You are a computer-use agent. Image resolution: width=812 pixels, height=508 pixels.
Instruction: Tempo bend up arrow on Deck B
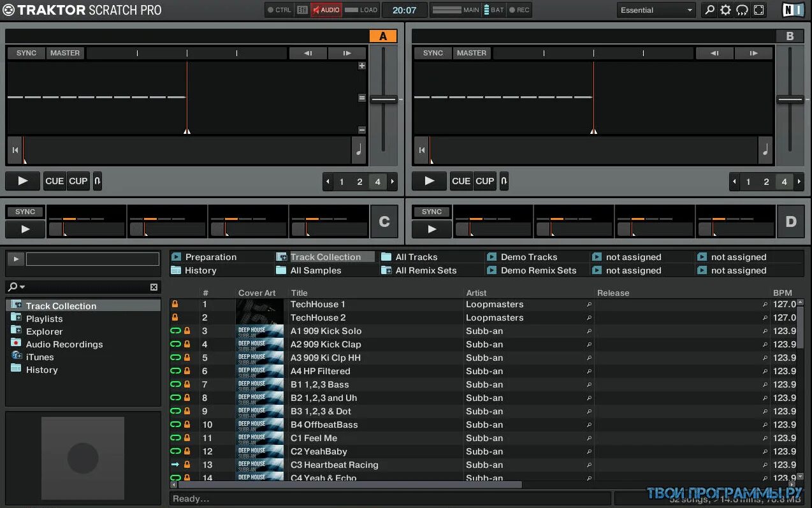(x=754, y=54)
